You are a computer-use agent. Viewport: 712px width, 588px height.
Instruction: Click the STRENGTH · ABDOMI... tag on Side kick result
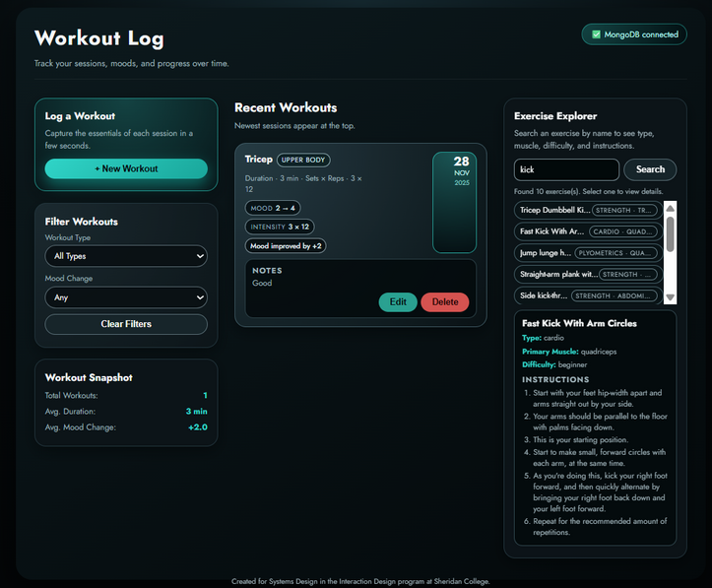[614, 295]
